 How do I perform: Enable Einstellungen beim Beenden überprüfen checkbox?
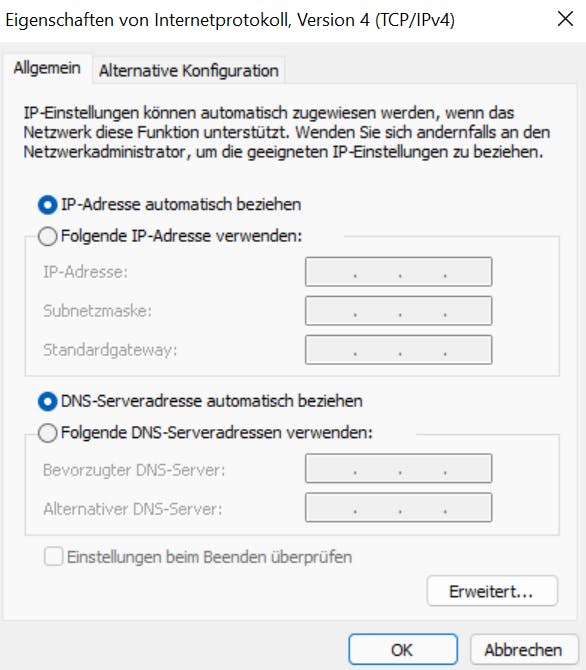(53, 557)
